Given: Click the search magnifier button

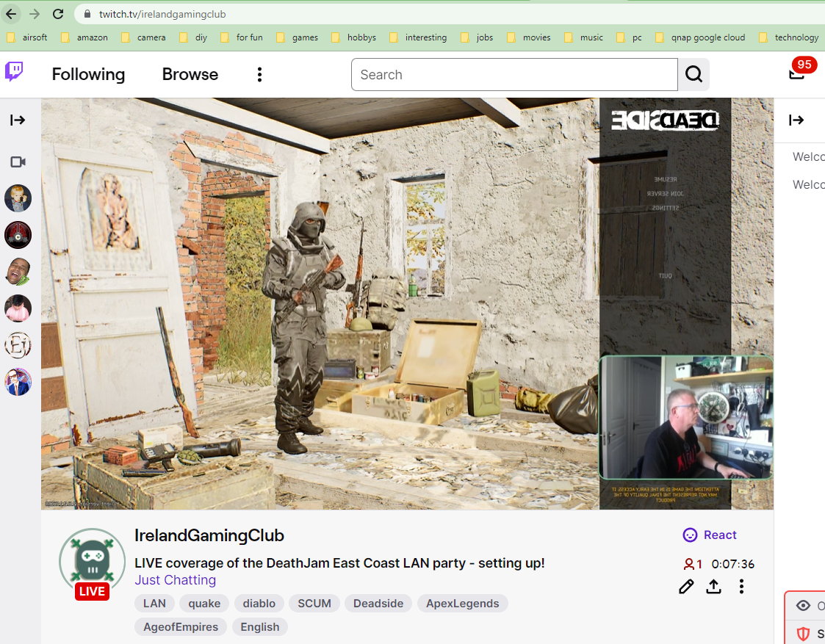Looking at the screenshot, I should [693, 74].
